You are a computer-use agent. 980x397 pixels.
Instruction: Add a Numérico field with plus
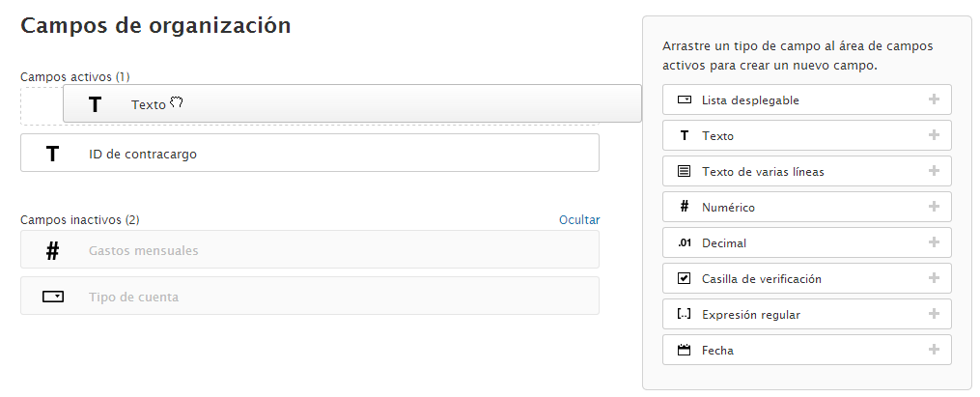click(x=934, y=207)
